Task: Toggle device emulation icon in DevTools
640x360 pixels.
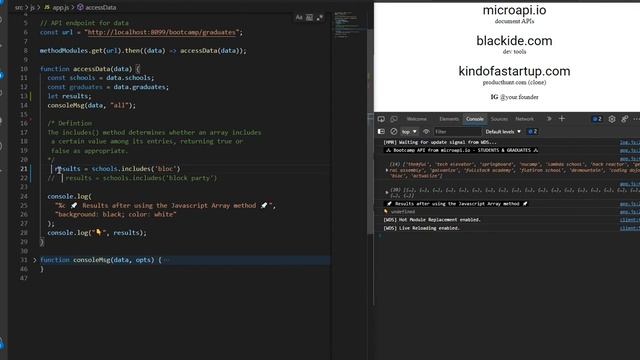Action: click(394, 119)
